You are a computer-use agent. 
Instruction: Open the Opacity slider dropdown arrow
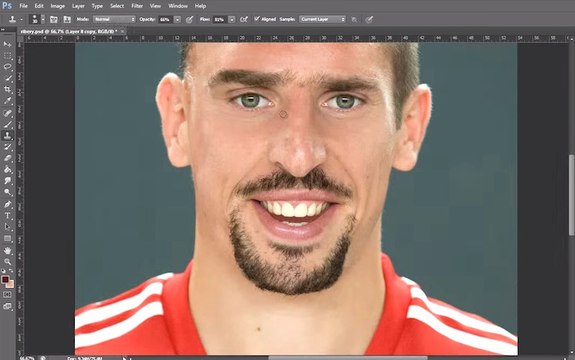tap(177, 19)
